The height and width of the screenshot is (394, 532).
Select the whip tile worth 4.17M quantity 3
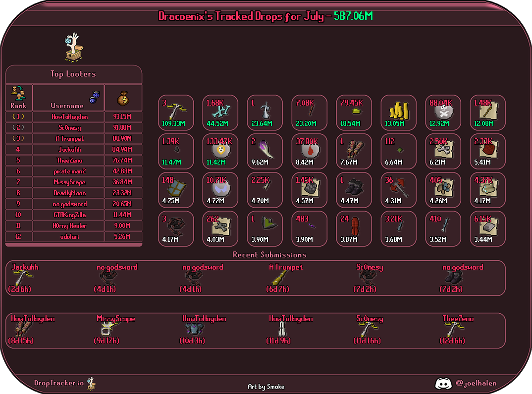pos(176,229)
